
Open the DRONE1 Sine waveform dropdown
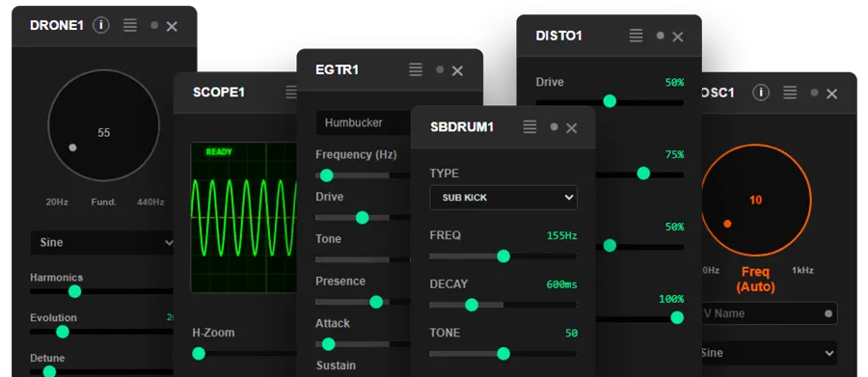click(103, 242)
